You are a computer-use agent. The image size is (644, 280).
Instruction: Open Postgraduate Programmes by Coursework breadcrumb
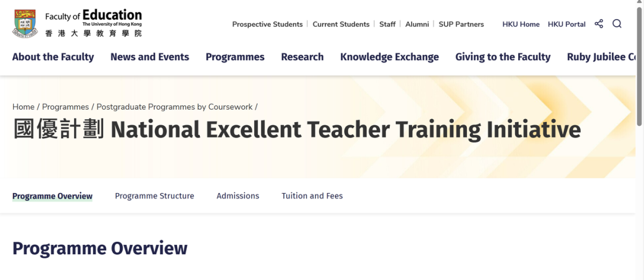click(175, 107)
